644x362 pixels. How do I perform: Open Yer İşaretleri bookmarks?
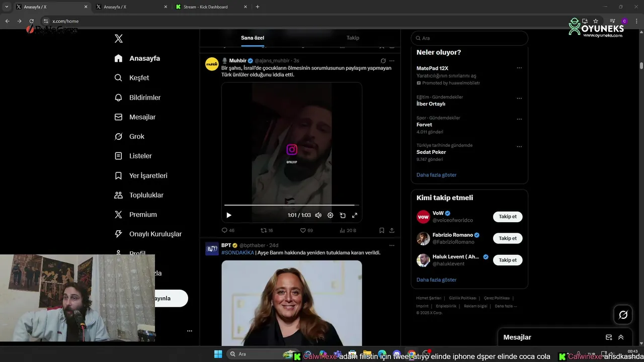[141, 175]
